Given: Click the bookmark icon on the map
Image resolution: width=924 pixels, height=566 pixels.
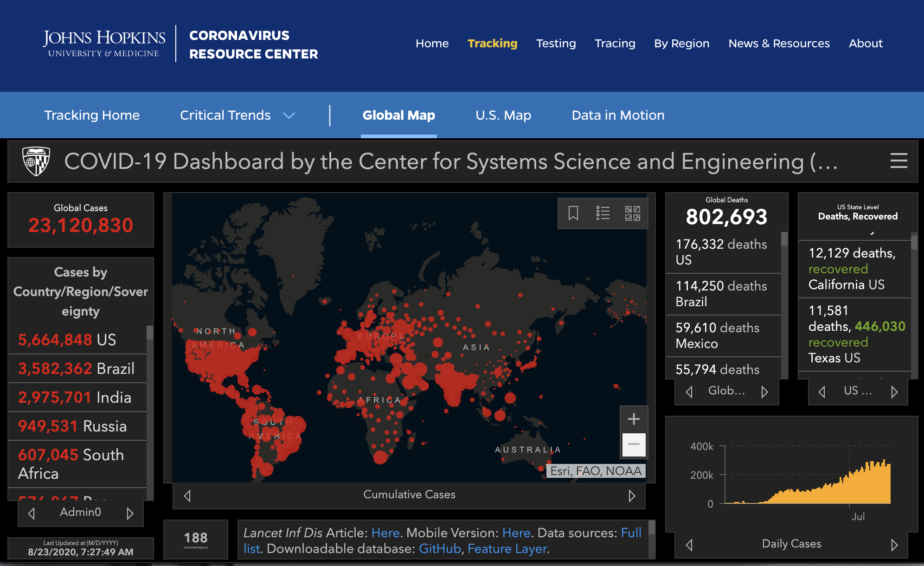Looking at the screenshot, I should point(573,213).
